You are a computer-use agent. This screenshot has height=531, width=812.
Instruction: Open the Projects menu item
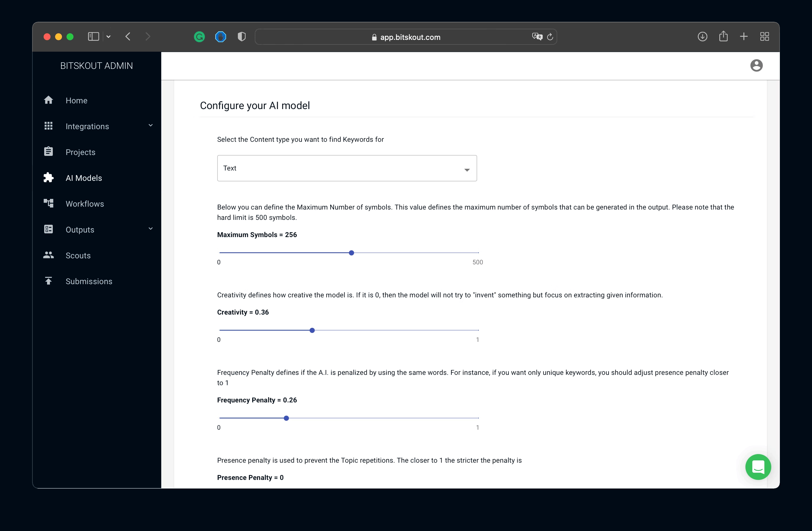tap(81, 152)
